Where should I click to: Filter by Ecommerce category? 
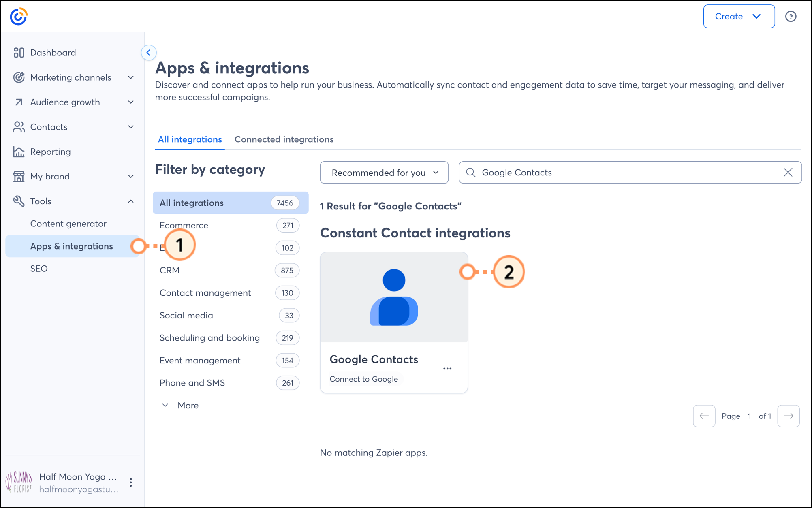231,226
